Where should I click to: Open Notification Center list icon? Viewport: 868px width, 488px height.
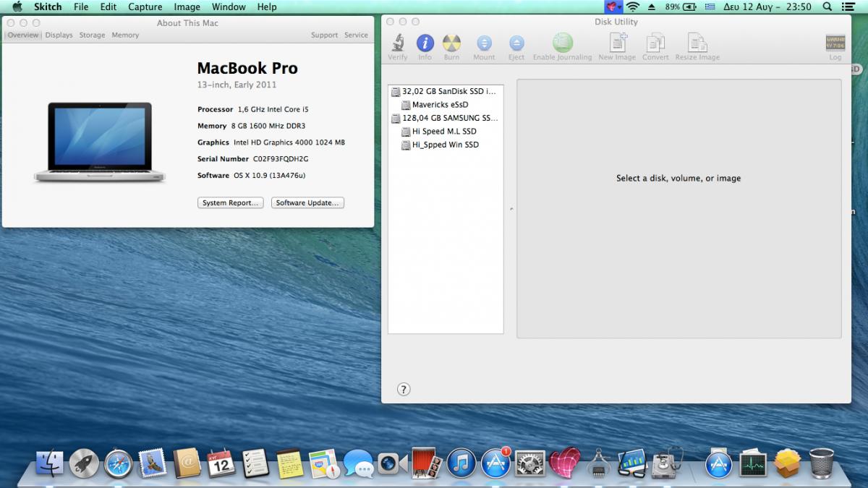[x=848, y=7]
